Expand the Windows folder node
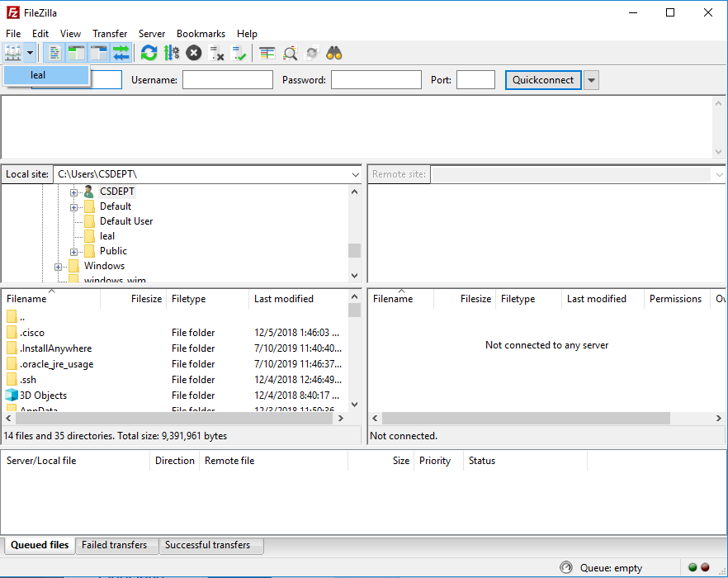The width and height of the screenshot is (728, 578). pos(58,267)
